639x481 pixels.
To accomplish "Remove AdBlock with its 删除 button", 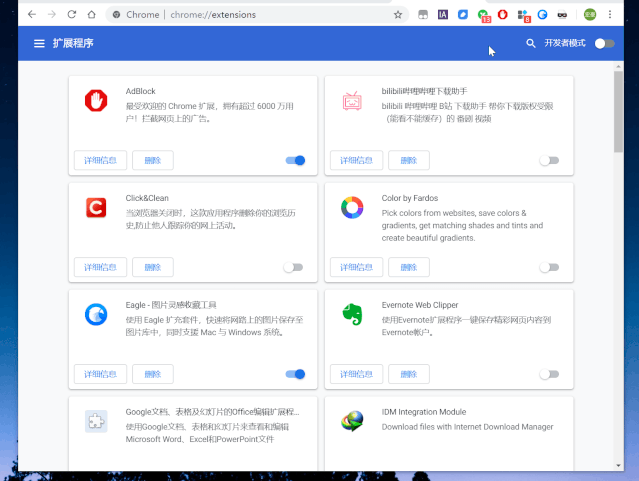I will 153,160.
